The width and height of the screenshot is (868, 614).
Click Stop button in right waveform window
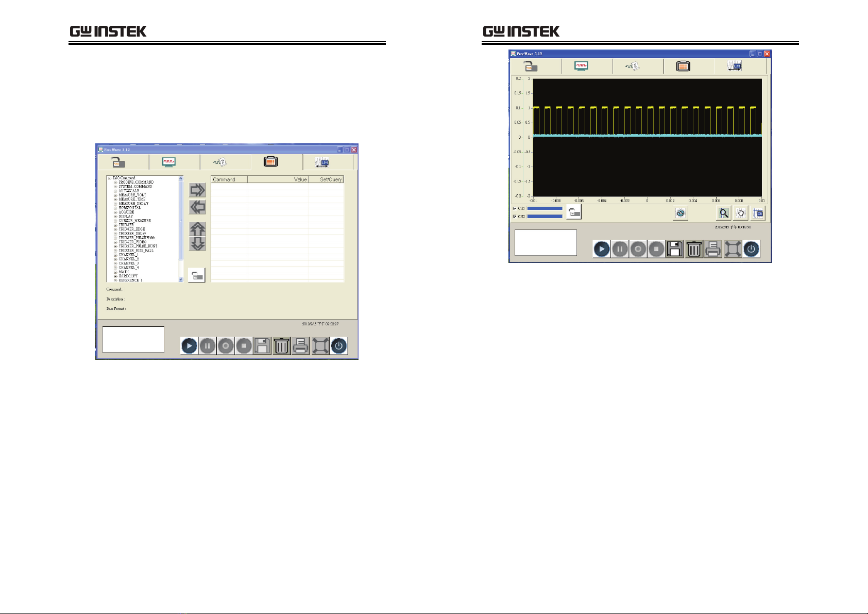657,250
